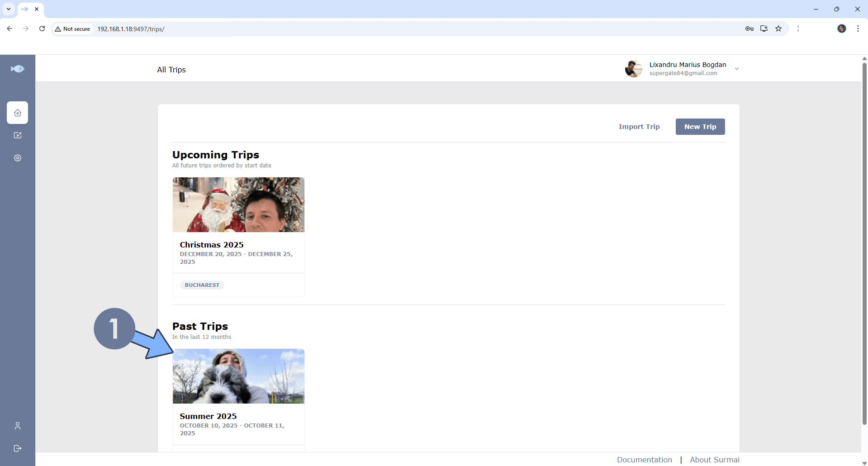Bookmark page with the star icon
Viewport: 868px width, 466px height.
(778, 29)
